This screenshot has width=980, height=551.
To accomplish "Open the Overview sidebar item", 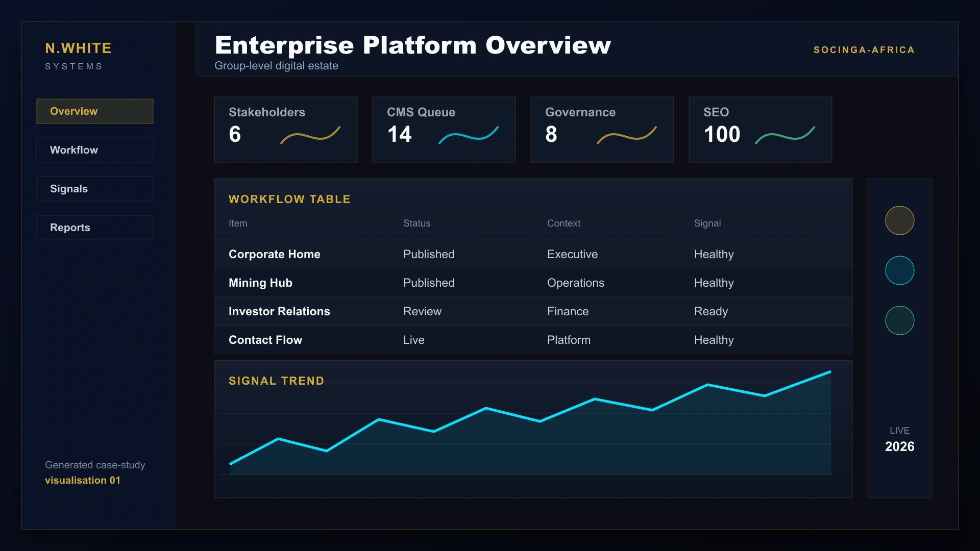I will click(95, 111).
